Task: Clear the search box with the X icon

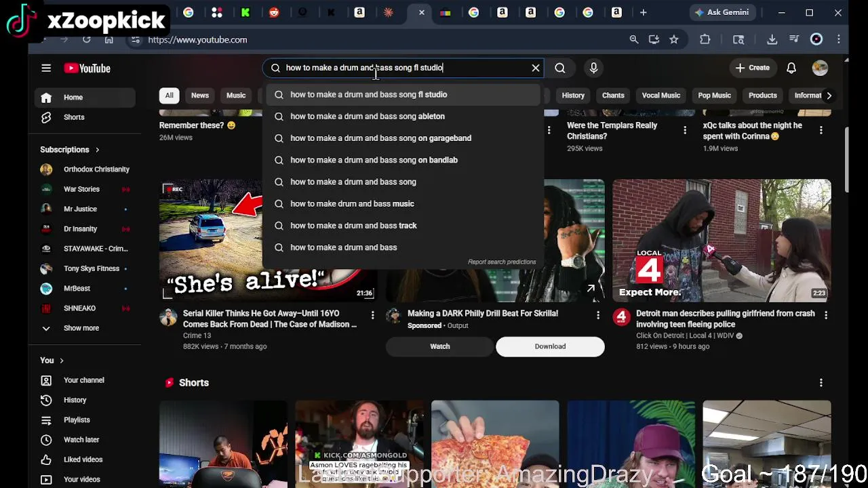Action: pyautogui.click(x=536, y=68)
